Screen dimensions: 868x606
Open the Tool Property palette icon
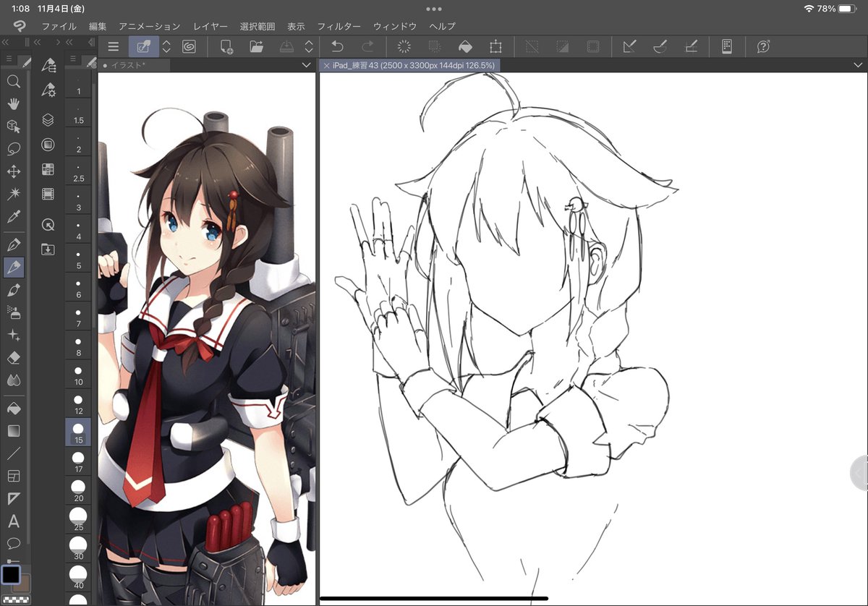48,90
